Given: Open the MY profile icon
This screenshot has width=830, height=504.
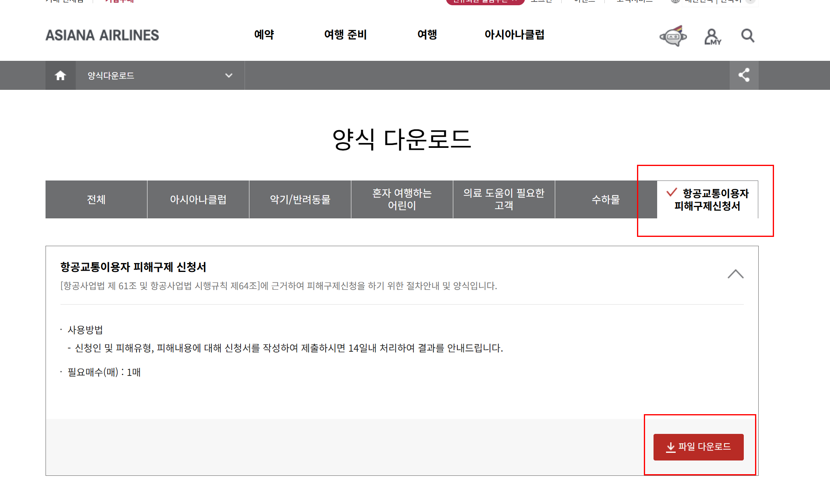Looking at the screenshot, I should [x=712, y=36].
